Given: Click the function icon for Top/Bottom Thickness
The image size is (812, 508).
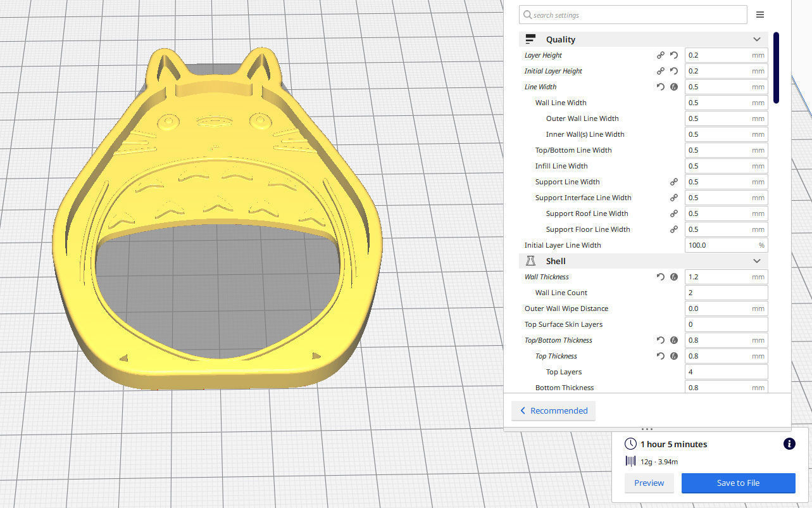Looking at the screenshot, I should pos(674,340).
